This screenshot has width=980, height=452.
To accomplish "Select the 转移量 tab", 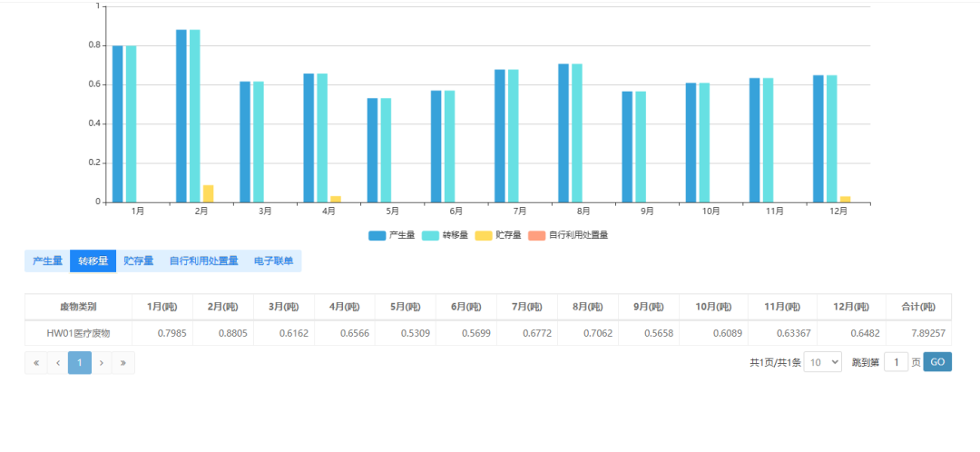I will 93,261.
